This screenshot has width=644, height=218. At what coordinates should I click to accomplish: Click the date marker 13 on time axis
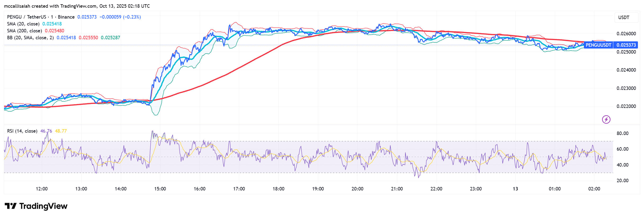tap(515, 189)
